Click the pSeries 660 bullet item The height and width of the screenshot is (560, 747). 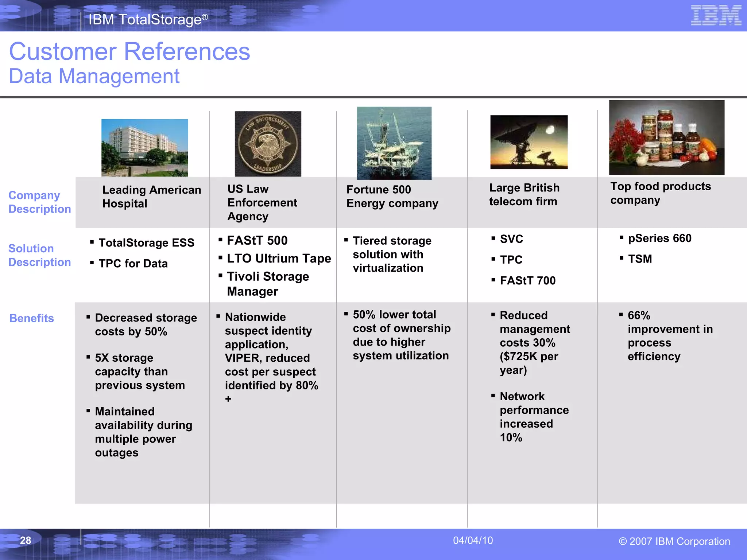pyautogui.click(x=659, y=238)
